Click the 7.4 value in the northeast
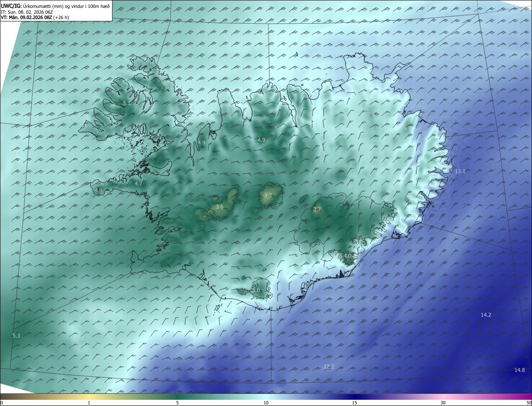Screen dimensions: 532x406 pos(371,114)
